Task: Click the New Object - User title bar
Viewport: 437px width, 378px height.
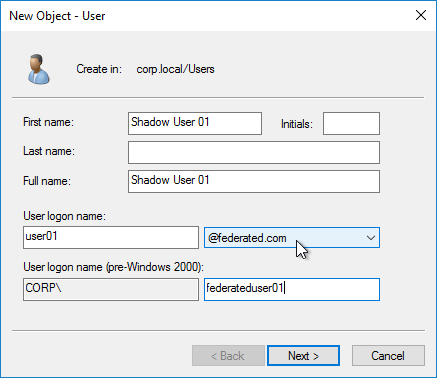Action: [207, 16]
